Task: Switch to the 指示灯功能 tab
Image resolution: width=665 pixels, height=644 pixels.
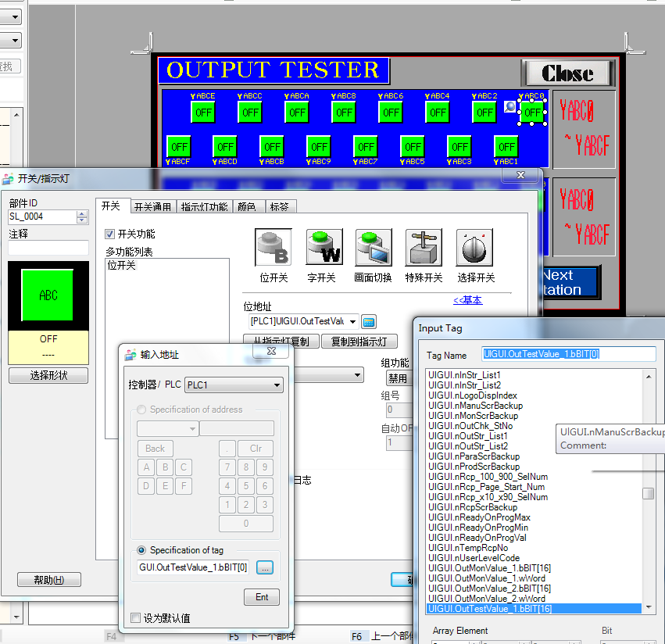Action: [x=204, y=206]
